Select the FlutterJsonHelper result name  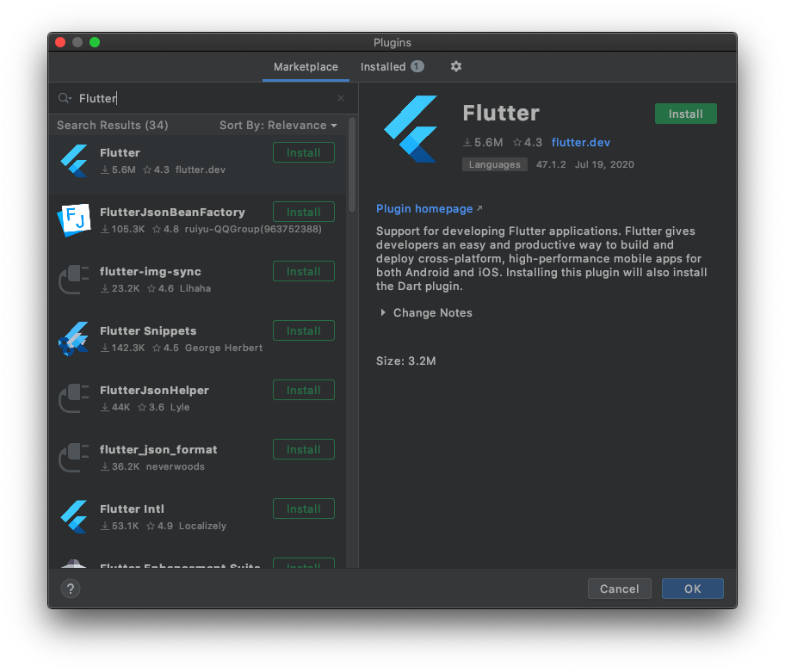pyautogui.click(x=154, y=391)
